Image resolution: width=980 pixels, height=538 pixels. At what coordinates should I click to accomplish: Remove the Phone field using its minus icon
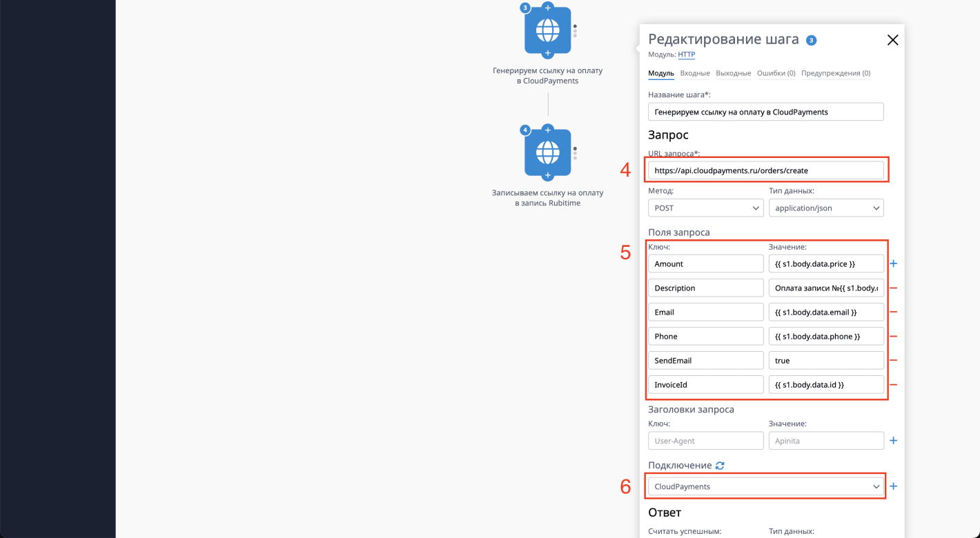point(893,336)
